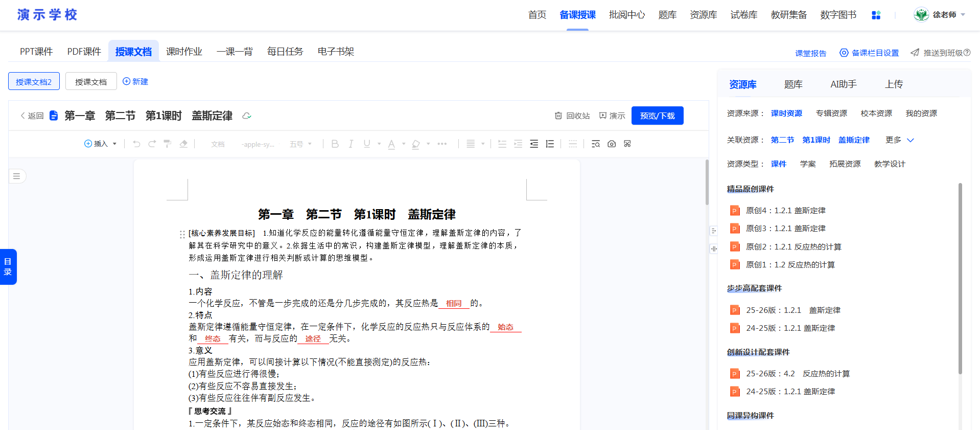Open the -apple-sy... font selector
Image resolution: width=980 pixels, height=430 pixels.
point(258,144)
